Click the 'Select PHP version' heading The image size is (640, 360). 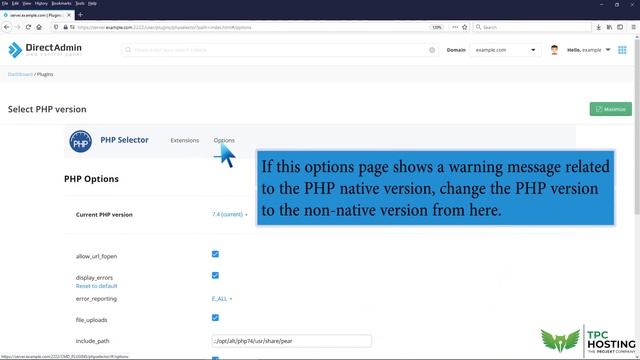(47, 109)
